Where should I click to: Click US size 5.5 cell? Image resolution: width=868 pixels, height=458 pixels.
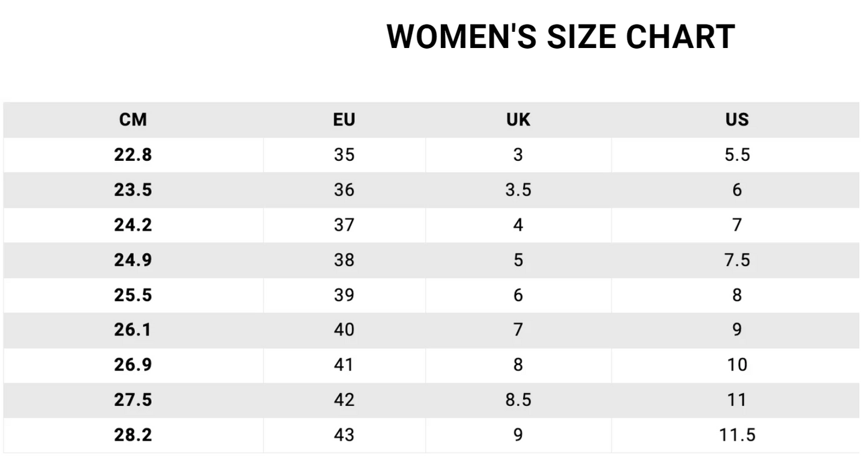click(x=737, y=155)
